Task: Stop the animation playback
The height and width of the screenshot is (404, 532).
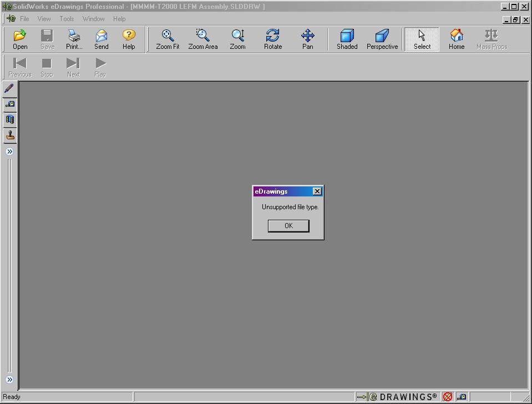Action: tap(47, 67)
